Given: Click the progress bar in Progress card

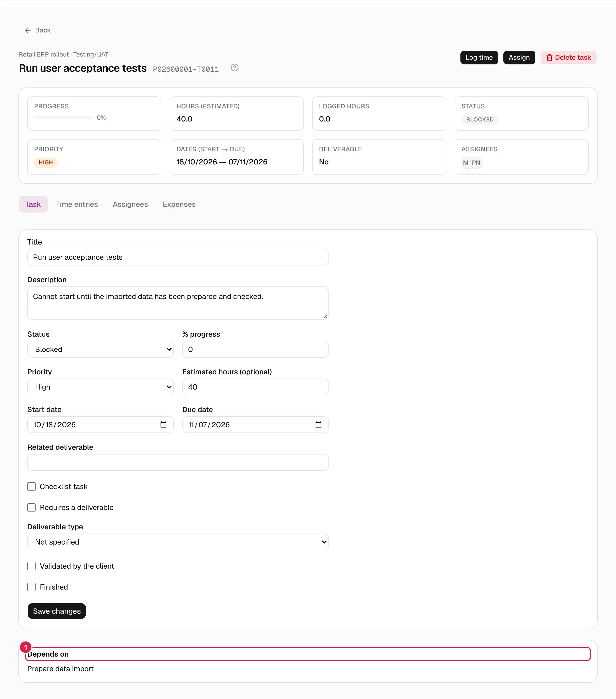Looking at the screenshot, I should pos(63,118).
